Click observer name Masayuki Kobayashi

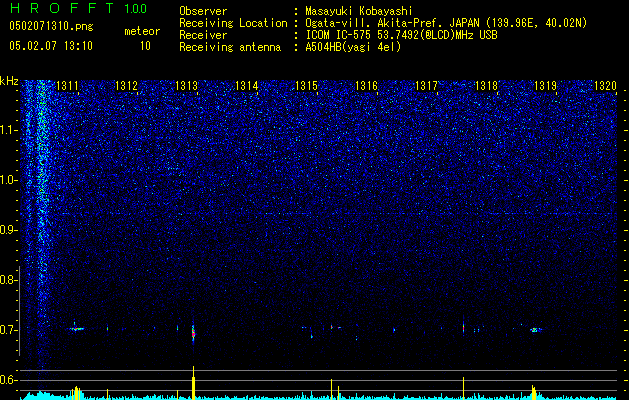pos(359,11)
